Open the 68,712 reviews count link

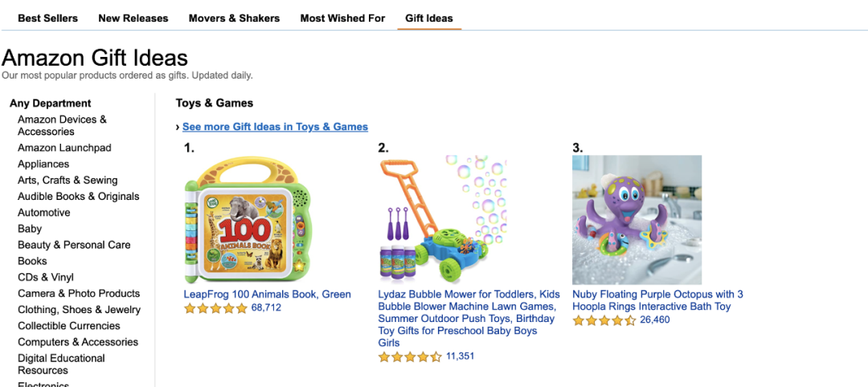tap(266, 308)
